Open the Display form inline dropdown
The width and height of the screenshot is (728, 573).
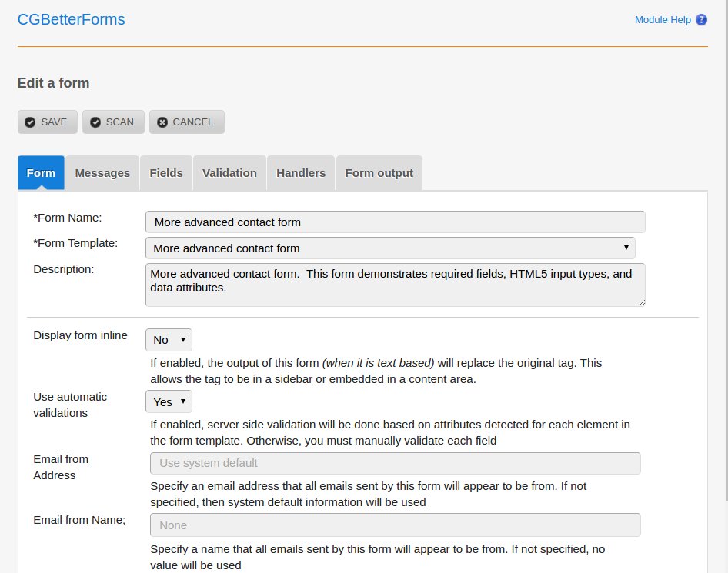pos(169,340)
